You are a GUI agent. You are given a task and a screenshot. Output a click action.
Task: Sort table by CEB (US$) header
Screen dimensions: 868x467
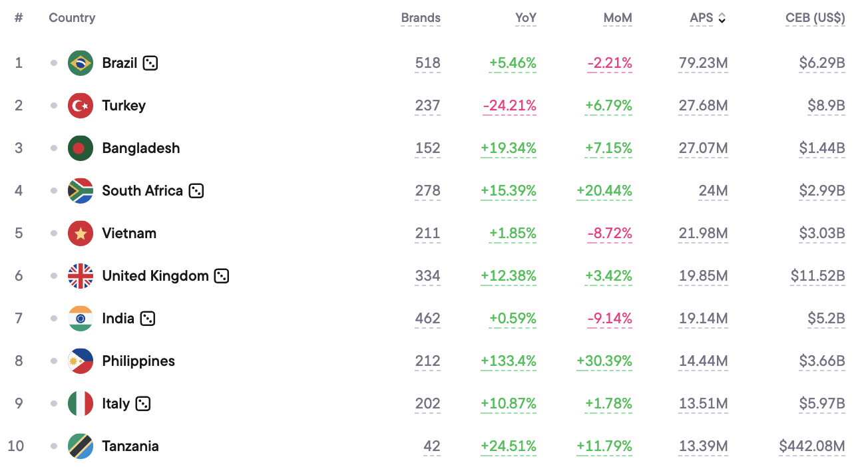[815, 18]
